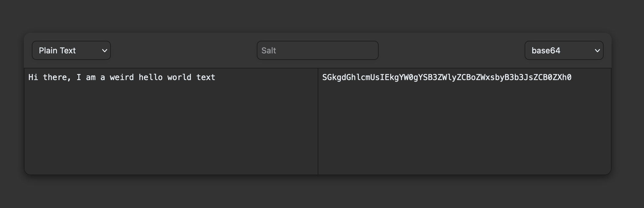The width and height of the screenshot is (644, 208).
Task: Click the chevron arrow on base64 selector
Action: pos(597,51)
